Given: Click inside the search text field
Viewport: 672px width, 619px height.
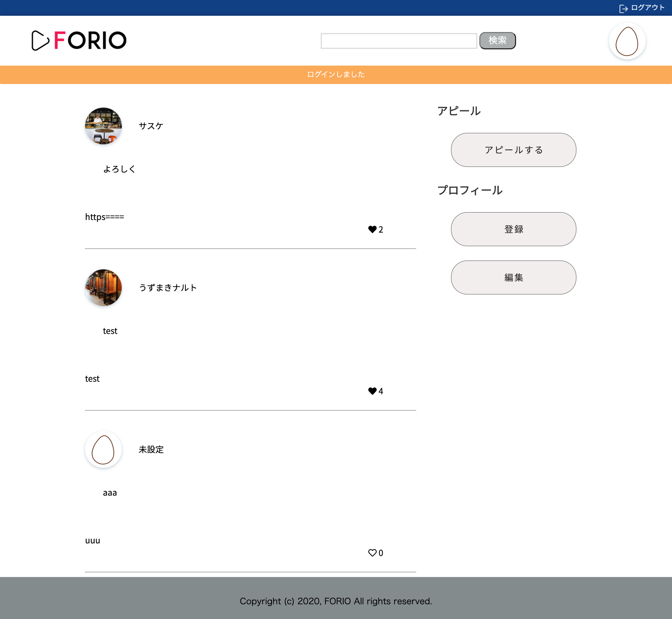Looking at the screenshot, I should [399, 40].
